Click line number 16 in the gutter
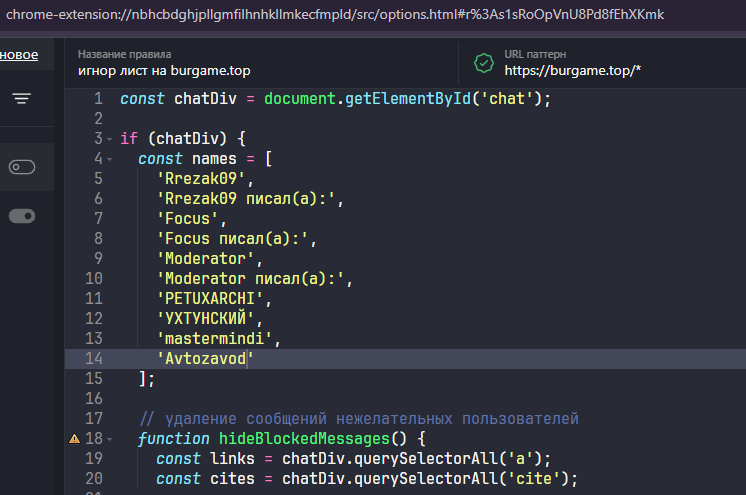Image resolution: width=746 pixels, height=495 pixels. (x=94, y=398)
